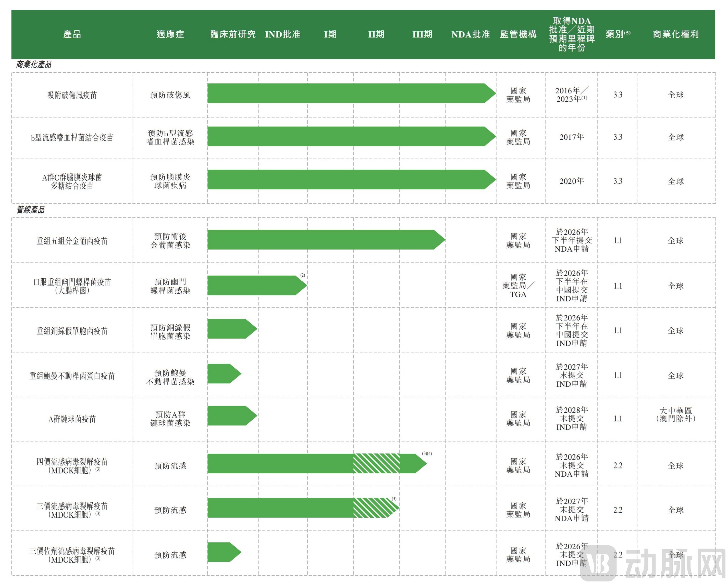Image resolution: width=728 pixels, height=584 pixels.
Task: Click the 類別 column header
Action: (x=618, y=34)
